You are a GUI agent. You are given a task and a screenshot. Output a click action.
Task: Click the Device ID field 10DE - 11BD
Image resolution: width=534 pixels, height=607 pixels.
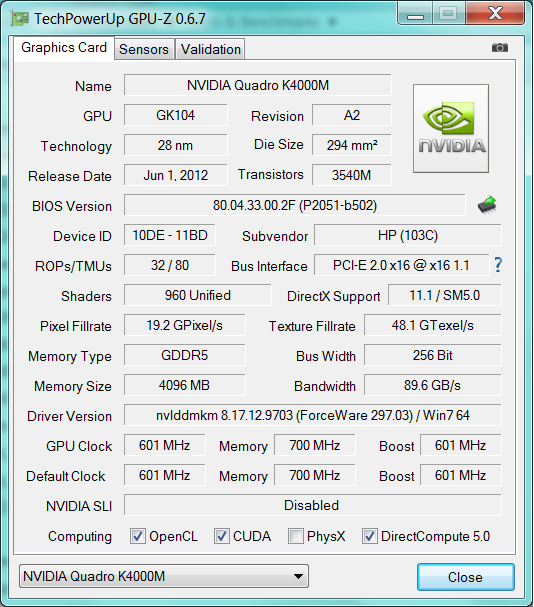click(170, 235)
